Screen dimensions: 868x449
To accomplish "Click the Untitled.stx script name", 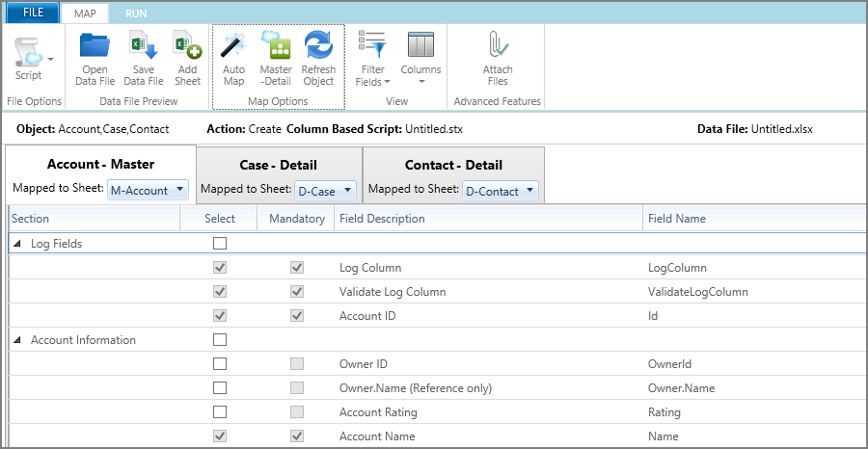I will pyautogui.click(x=434, y=129).
